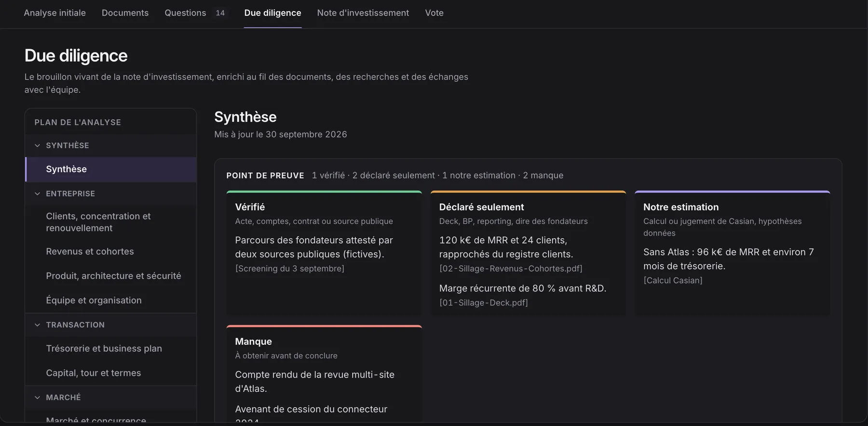The width and height of the screenshot is (868, 426).
Task: Collapse the ENTREPRISE section chevron
Action: [x=37, y=193]
